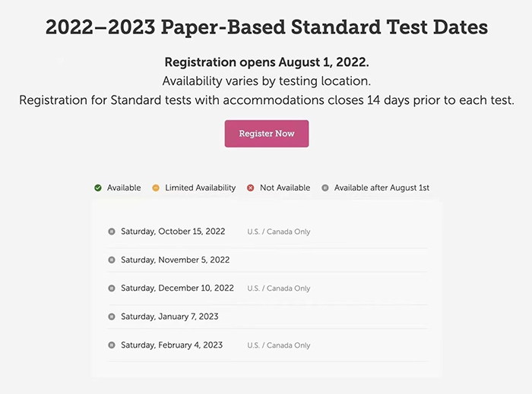
Task: Pick the Saturday, February 4, 2023 date
Action: (172, 345)
